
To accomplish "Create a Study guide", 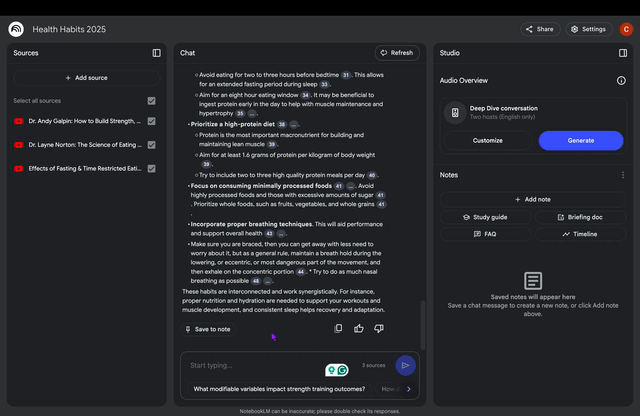I will (486, 217).
